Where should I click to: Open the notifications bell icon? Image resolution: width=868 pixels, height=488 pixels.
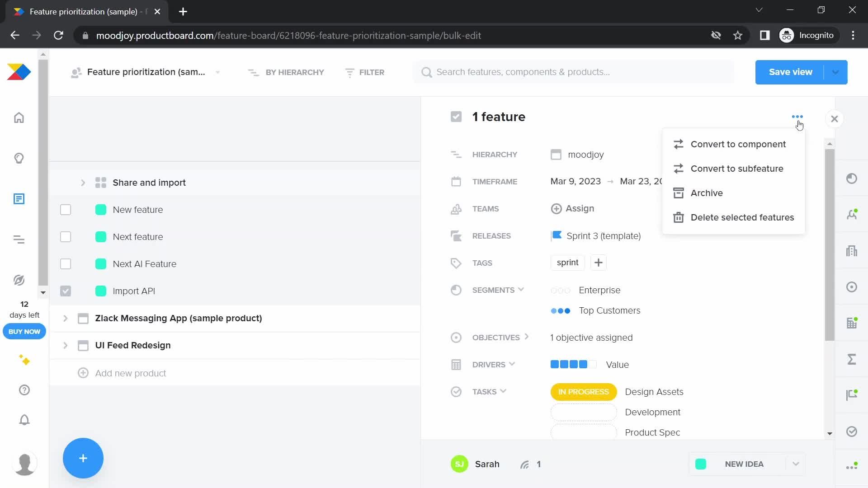(24, 420)
